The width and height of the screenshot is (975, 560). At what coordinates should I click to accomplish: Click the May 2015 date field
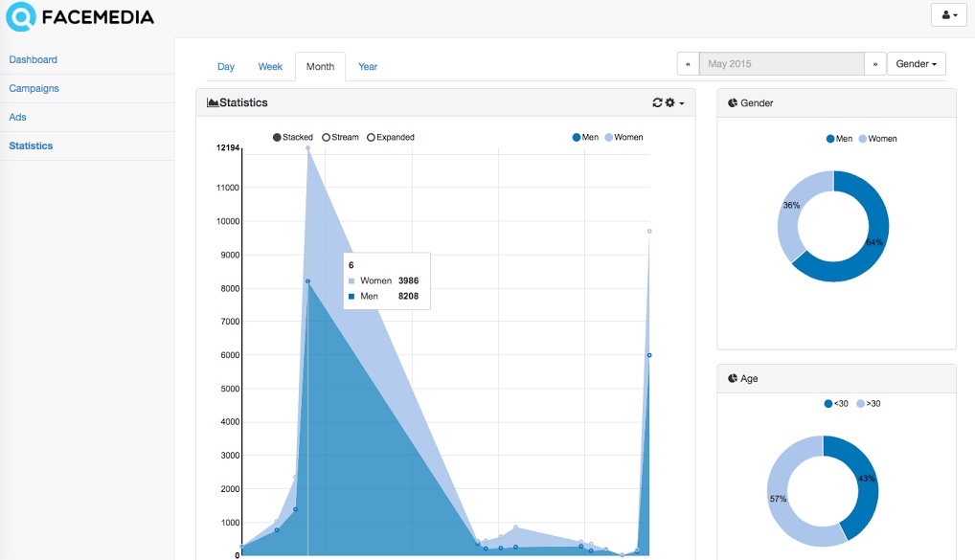[x=781, y=64]
